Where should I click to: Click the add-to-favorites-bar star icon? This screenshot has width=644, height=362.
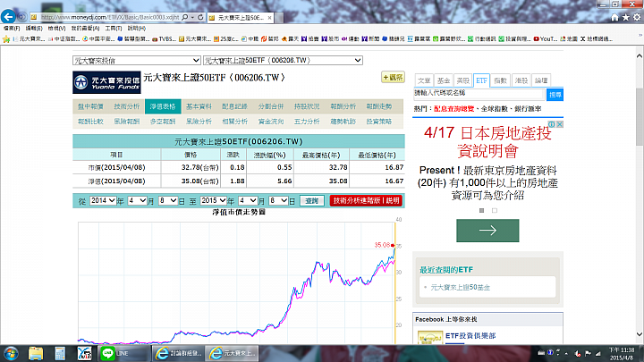coord(5,39)
